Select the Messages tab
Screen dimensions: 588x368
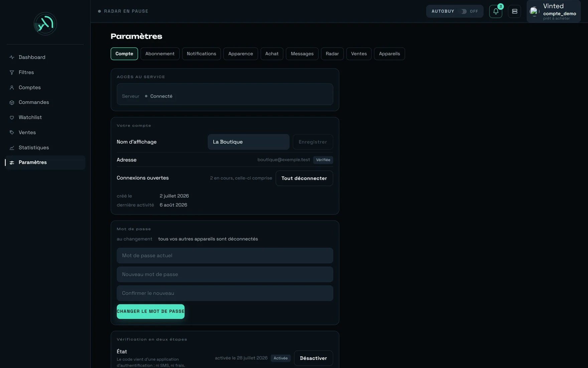(302, 54)
